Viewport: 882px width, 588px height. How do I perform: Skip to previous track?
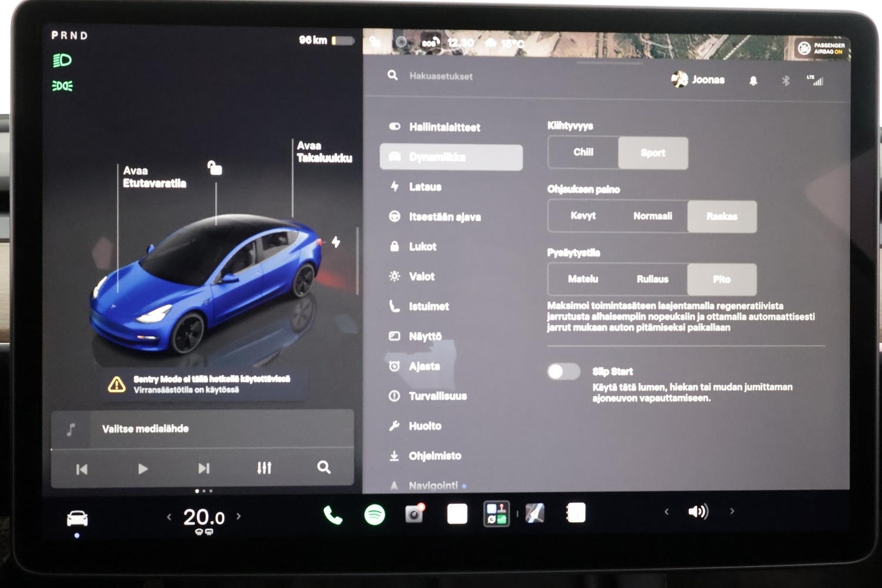(x=82, y=469)
